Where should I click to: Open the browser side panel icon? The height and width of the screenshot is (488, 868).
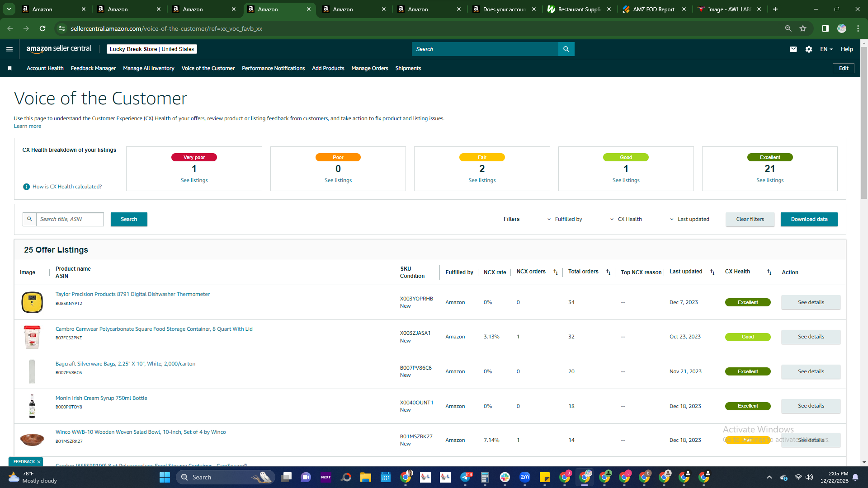pyautogui.click(x=826, y=28)
